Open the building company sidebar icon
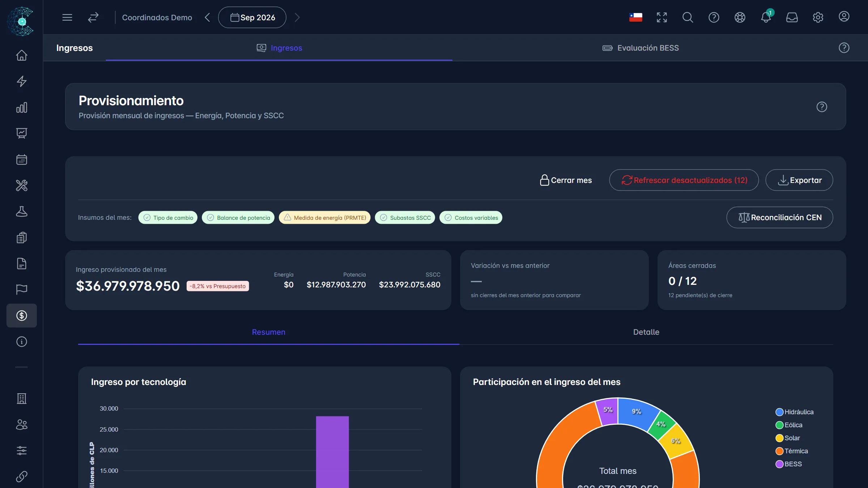 point(22,399)
